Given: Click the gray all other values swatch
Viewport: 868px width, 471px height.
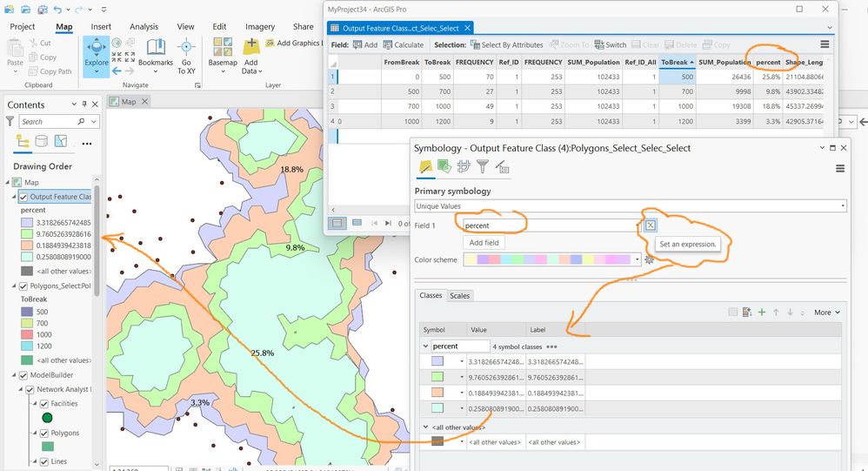Looking at the screenshot, I should (437, 441).
